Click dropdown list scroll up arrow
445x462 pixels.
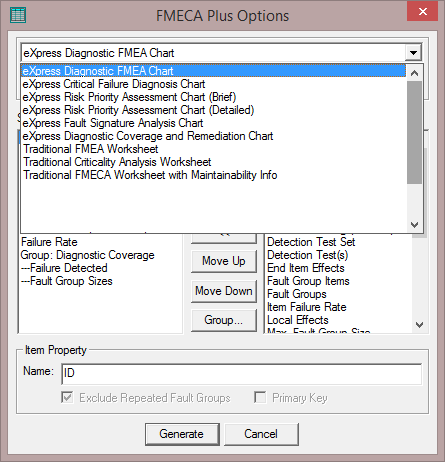tap(414, 73)
